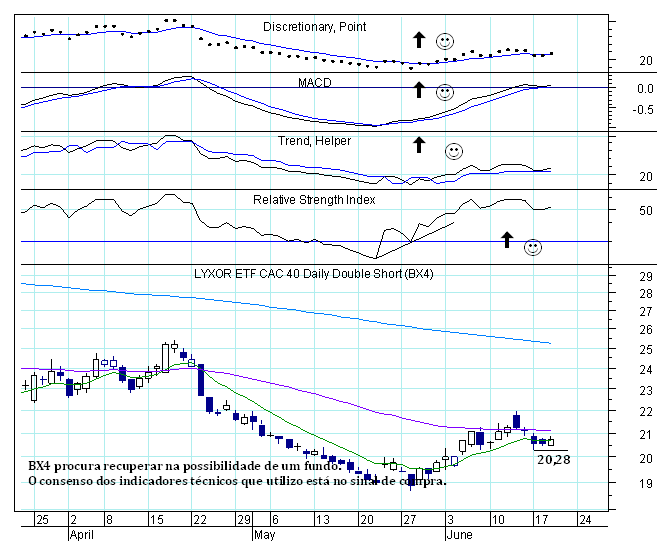Click the smiley face in Trend, Helper panel

[x=454, y=151]
